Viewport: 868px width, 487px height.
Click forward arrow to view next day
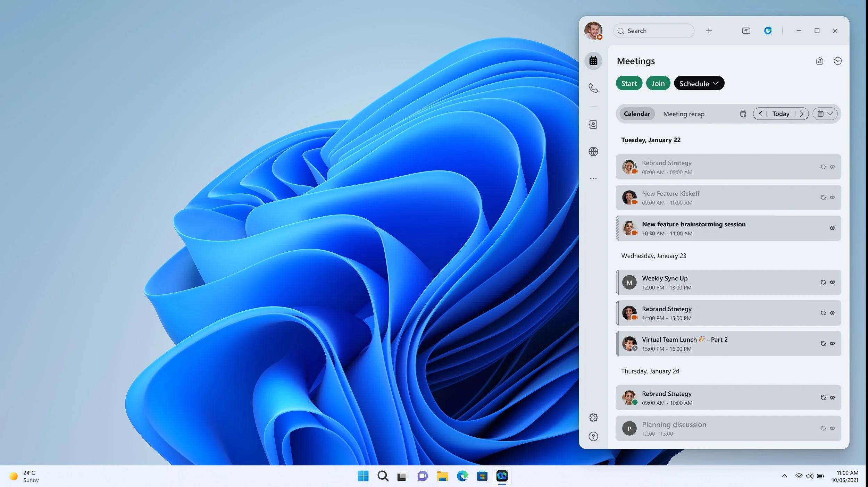tap(802, 114)
